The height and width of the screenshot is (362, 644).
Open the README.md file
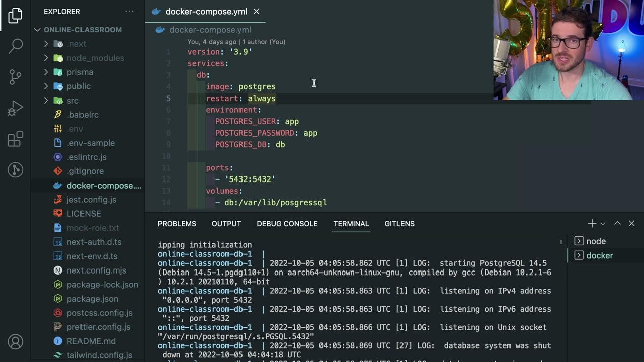click(x=91, y=341)
